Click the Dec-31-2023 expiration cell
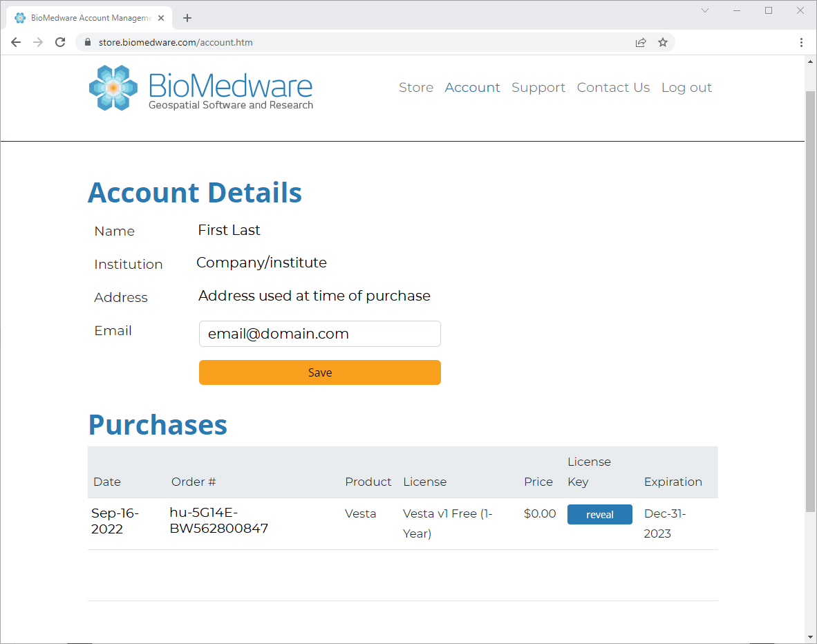 pyautogui.click(x=665, y=524)
